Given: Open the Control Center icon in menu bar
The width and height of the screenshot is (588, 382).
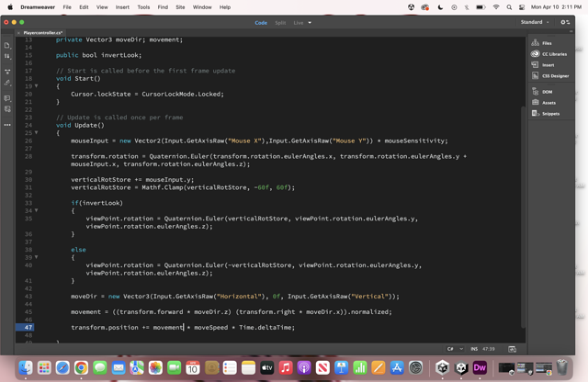Looking at the screenshot, I should pyautogui.click(x=522, y=7).
